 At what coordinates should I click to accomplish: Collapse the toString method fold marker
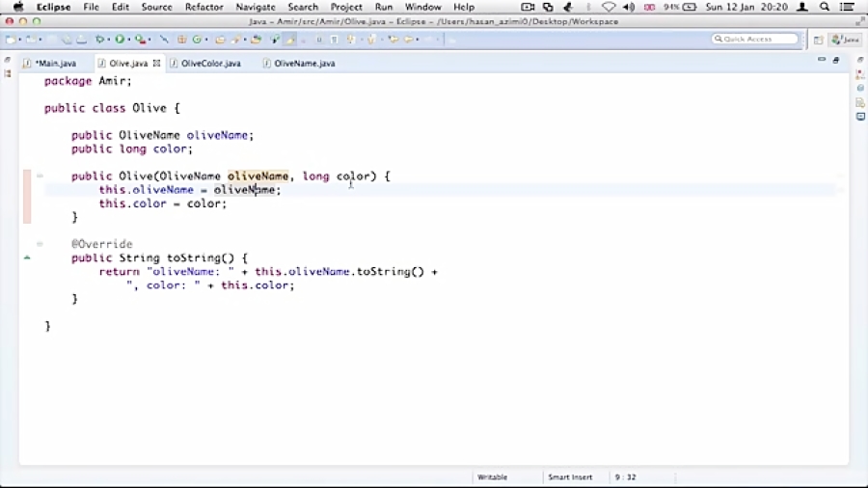click(40, 245)
